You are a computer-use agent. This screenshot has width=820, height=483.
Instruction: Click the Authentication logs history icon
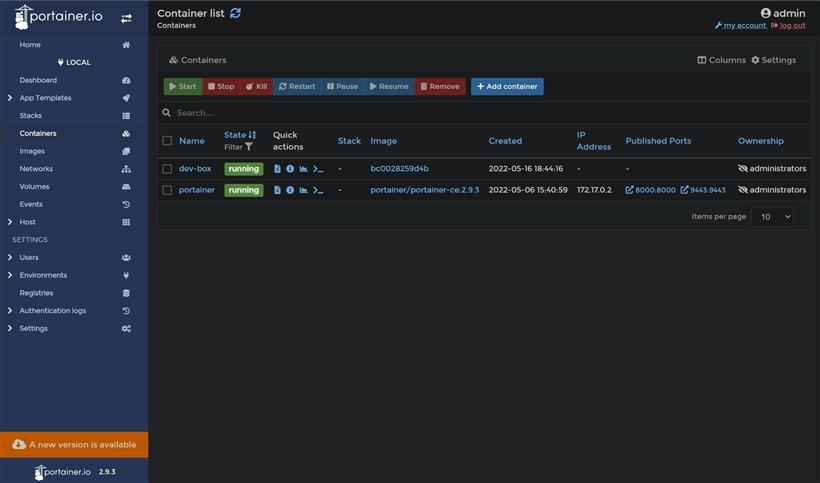pos(126,311)
